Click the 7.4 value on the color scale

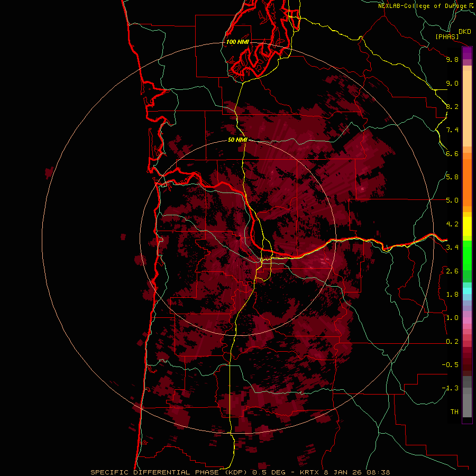tap(452, 130)
